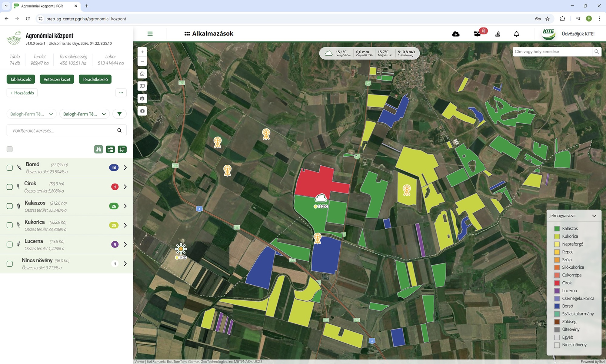The image size is (606, 364).
Task: Zoom in on the map
Action: coord(142,52)
